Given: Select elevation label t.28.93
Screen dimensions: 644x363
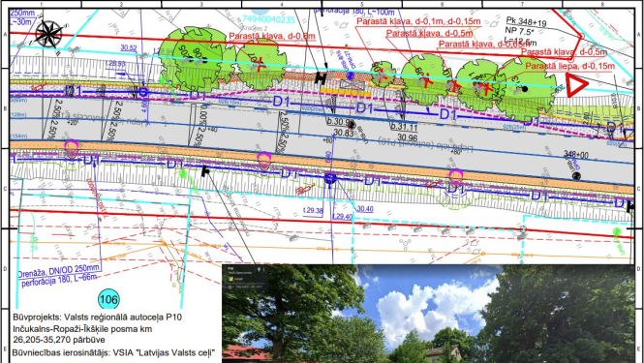Looking at the screenshot, I should click(x=115, y=63).
